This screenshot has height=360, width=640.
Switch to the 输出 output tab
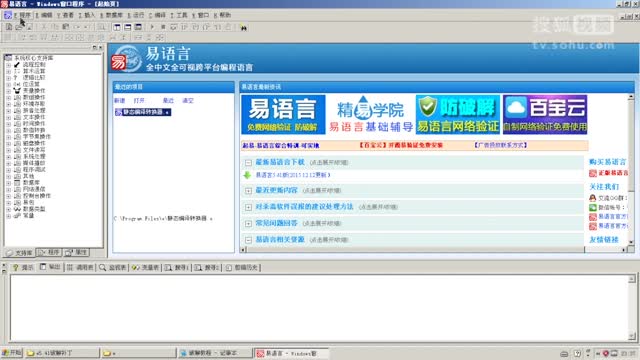50,267
